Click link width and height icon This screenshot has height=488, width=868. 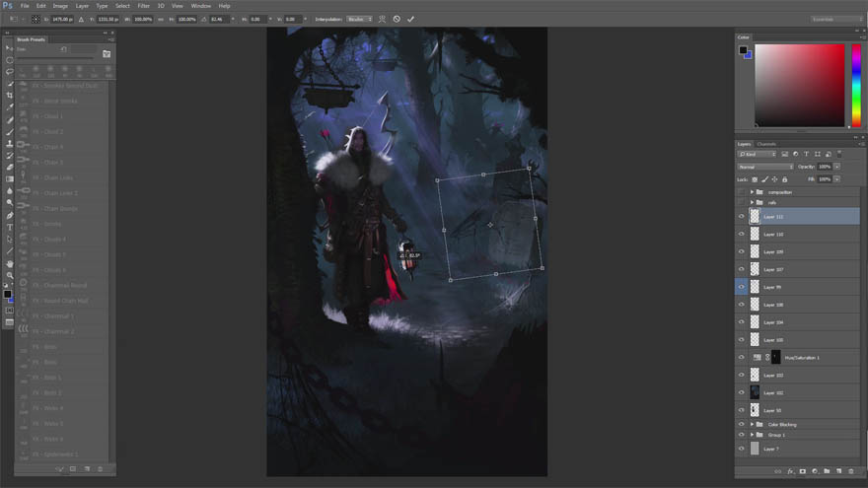[161, 19]
